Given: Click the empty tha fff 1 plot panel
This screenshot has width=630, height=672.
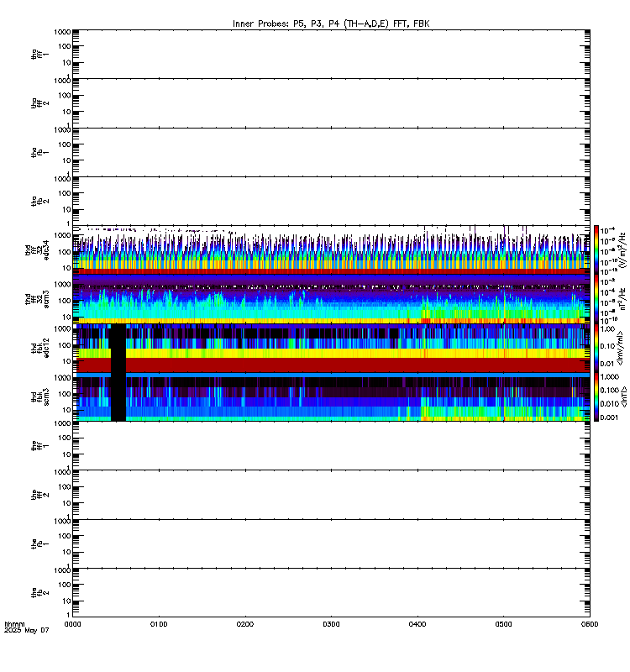Looking at the screenshot, I should click(331, 55).
